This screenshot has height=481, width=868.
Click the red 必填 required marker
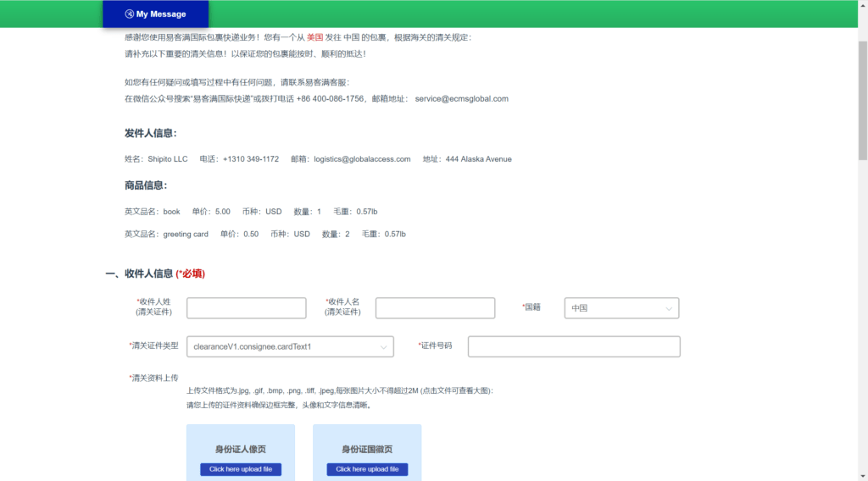coord(192,274)
